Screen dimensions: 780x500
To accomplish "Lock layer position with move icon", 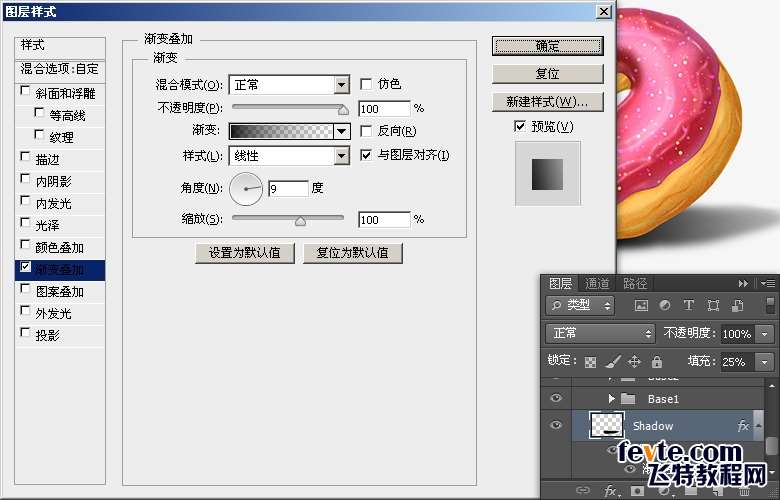I will 634,362.
